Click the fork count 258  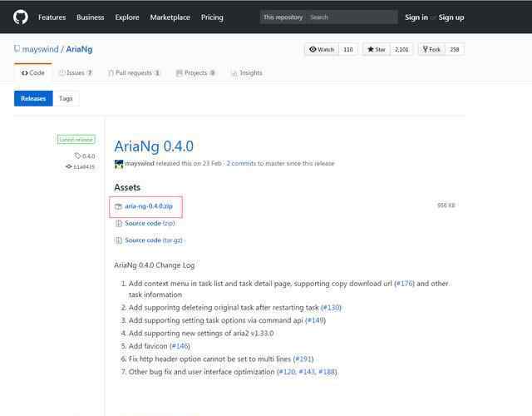[455, 50]
